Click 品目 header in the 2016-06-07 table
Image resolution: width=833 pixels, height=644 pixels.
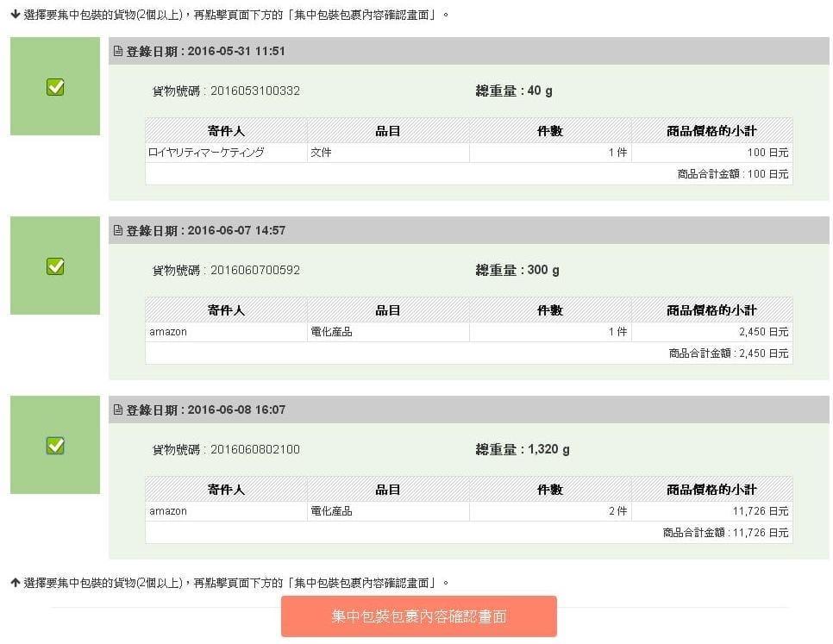click(x=388, y=310)
